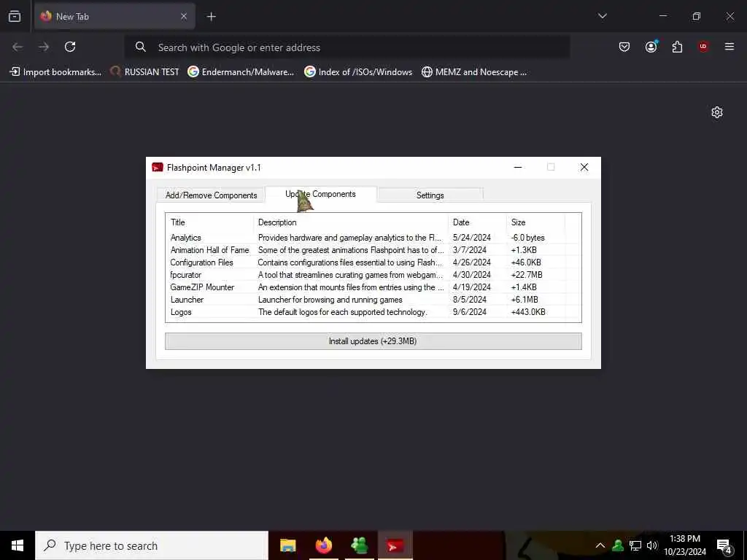Screen dimensions: 747x560
Task: Open the Endermanch/Malware bookmark
Action: 241,72
